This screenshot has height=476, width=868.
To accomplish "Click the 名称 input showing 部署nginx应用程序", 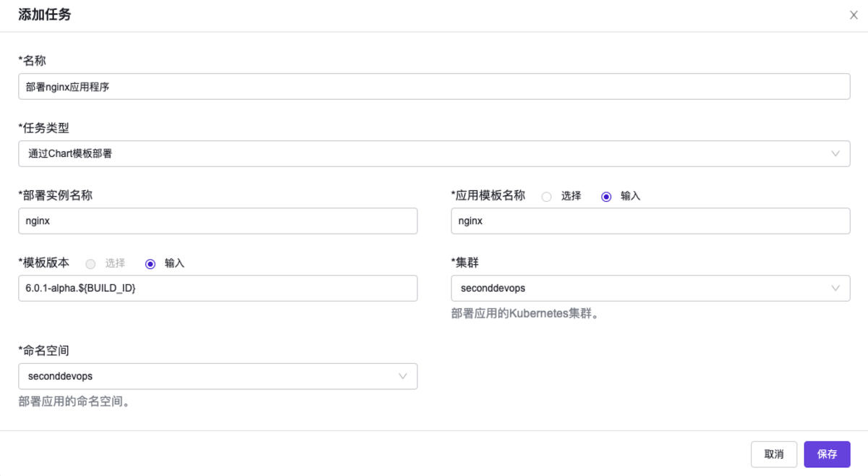I will [434, 86].
